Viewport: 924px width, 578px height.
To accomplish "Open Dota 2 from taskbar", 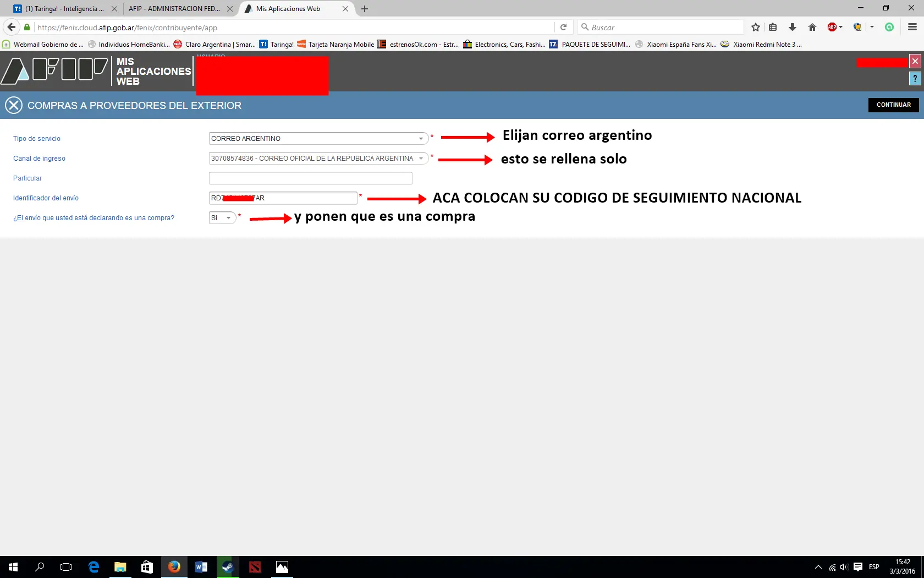I will point(255,567).
